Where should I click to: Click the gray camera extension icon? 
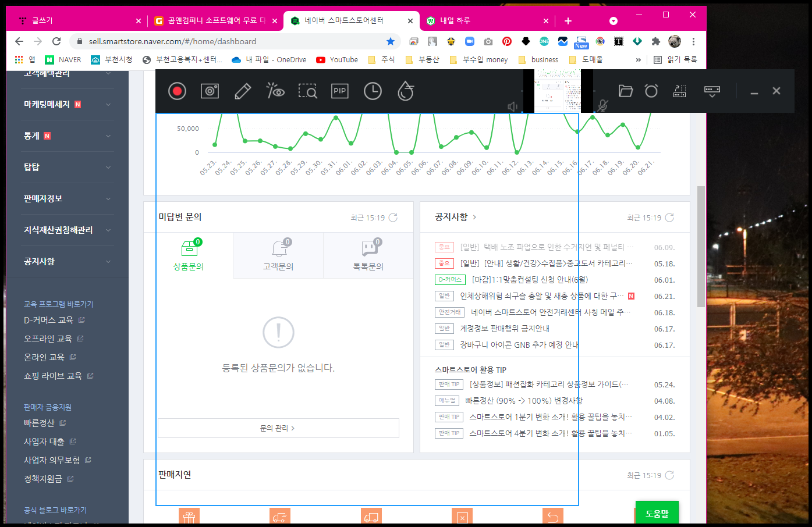tap(488, 41)
